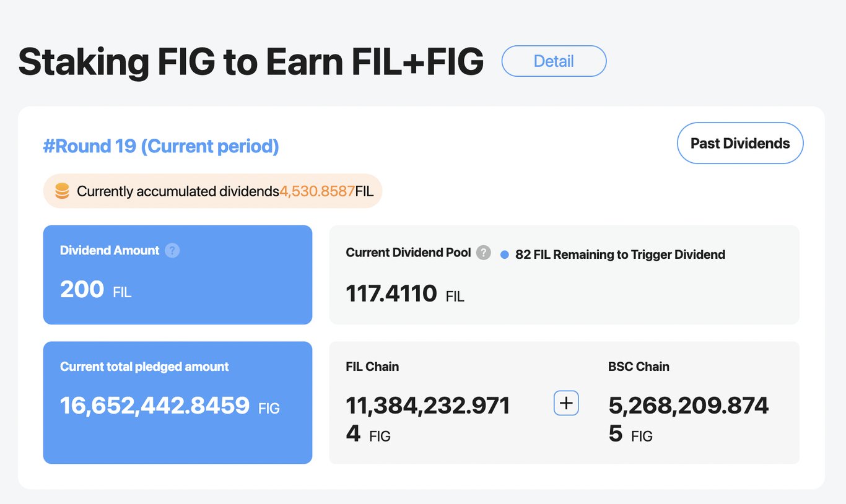Click help icon beside Current Dividend Pool
This screenshot has height=504, width=846.
click(x=484, y=253)
